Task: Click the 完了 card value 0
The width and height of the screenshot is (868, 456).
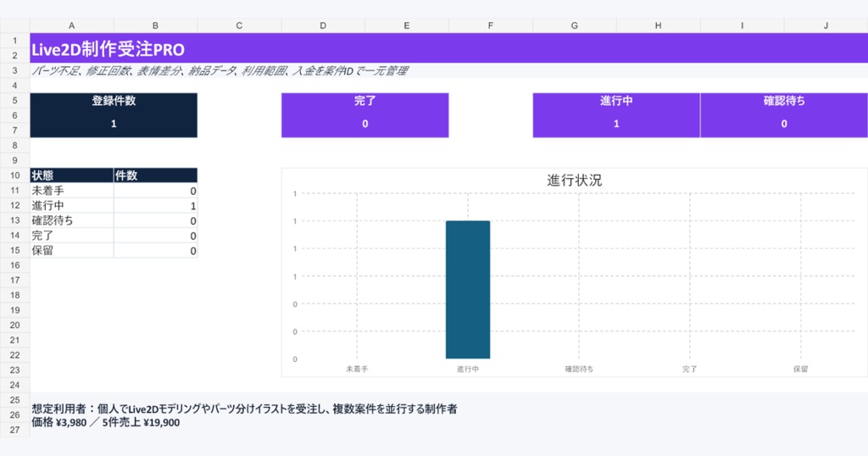Action: click(364, 124)
